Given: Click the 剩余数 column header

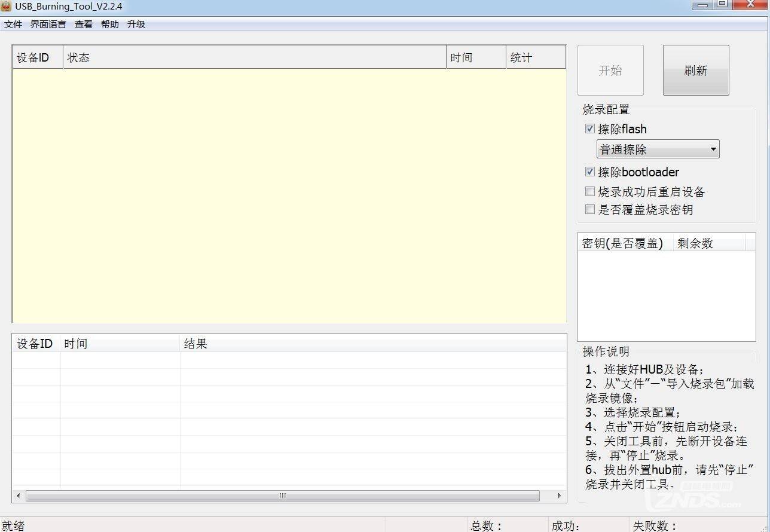Looking at the screenshot, I should click(x=708, y=243).
